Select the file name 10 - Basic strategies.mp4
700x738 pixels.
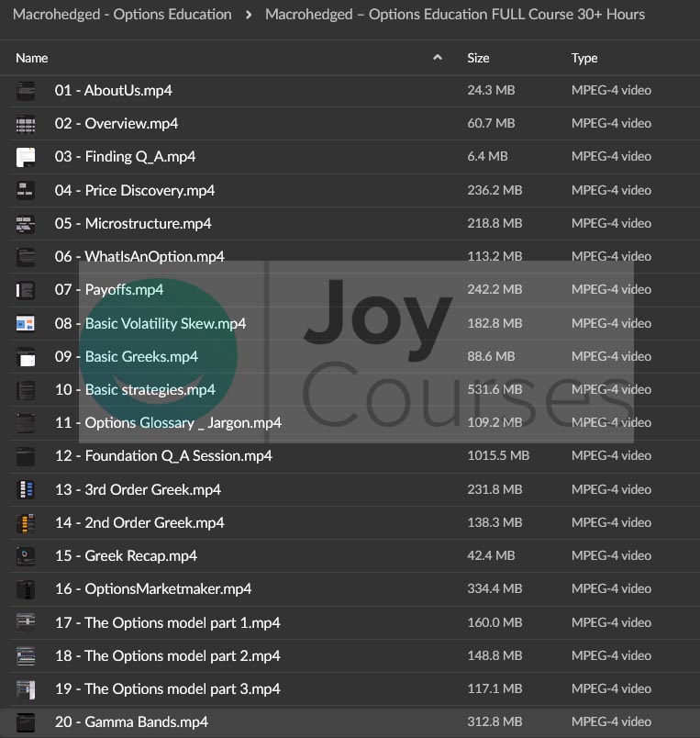(135, 390)
